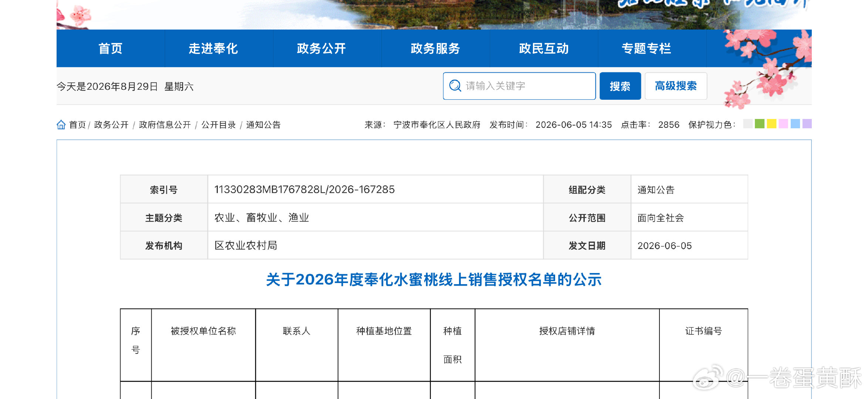Click the blue 搜索 button

pos(620,86)
